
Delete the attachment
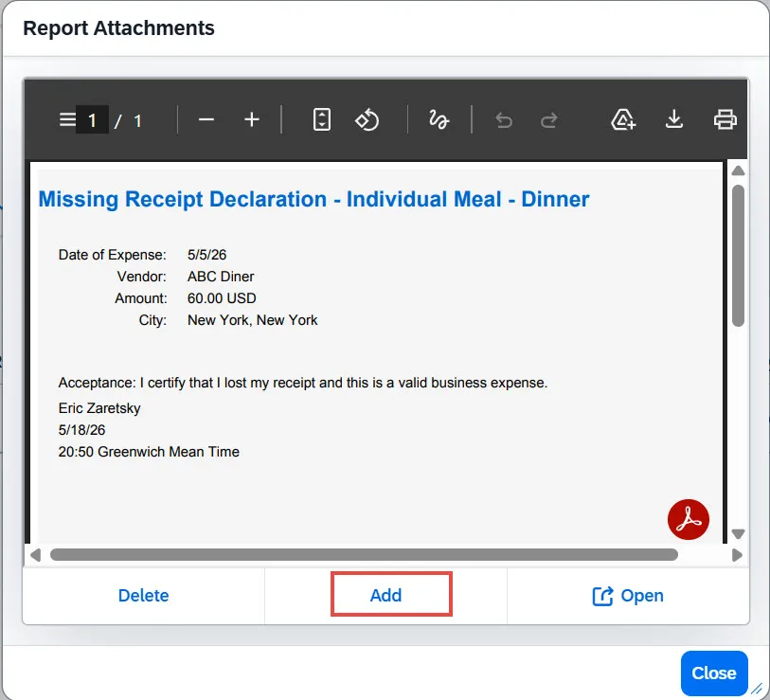coord(143,596)
